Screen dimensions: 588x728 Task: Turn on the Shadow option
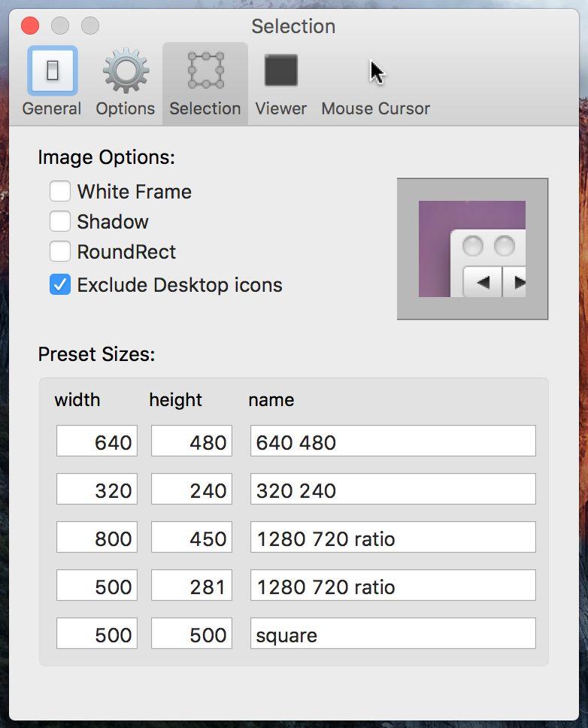tap(60, 222)
